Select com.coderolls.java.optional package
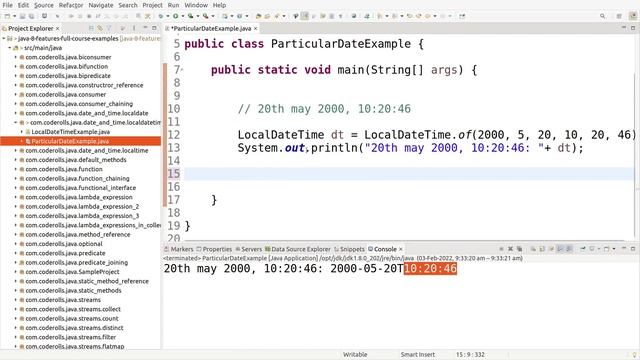 (64, 244)
